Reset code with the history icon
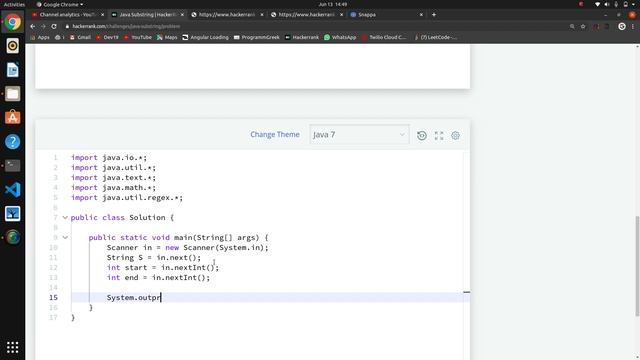This screenshot has width=640, height=360. (x=422, y=136)
